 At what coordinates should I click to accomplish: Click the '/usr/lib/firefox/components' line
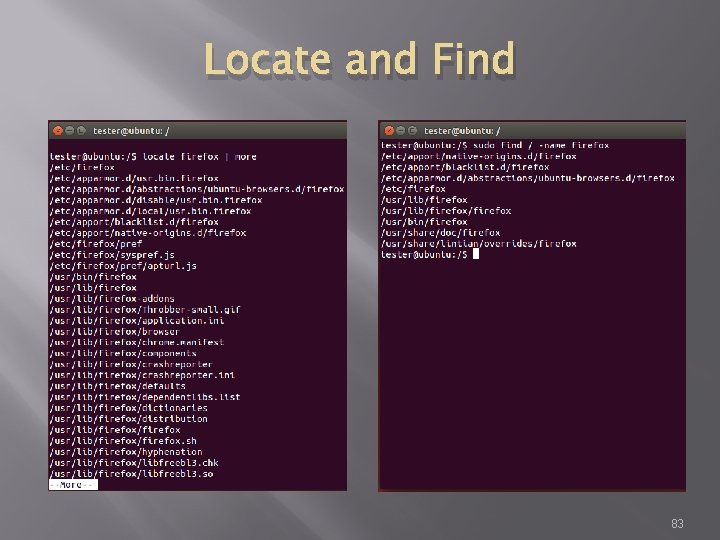click(123, 353)
